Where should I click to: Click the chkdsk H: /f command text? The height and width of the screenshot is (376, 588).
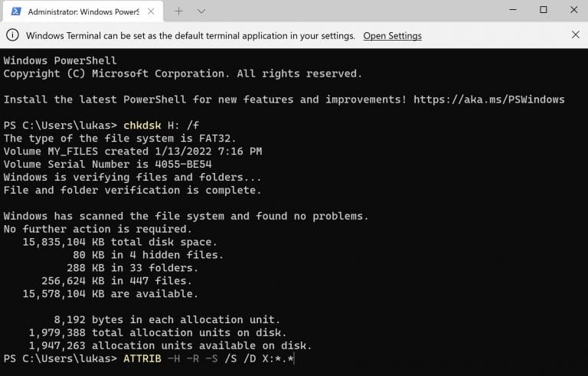tap(162, 126)
